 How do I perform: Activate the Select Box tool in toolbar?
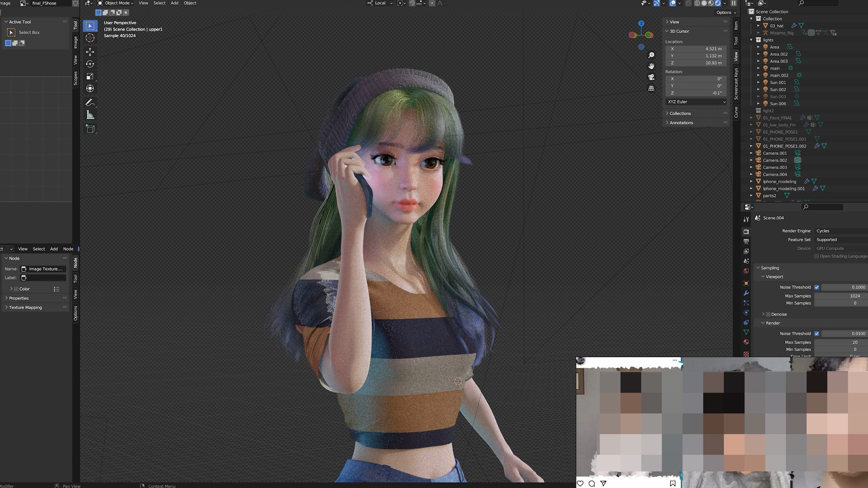click(90, 26)
